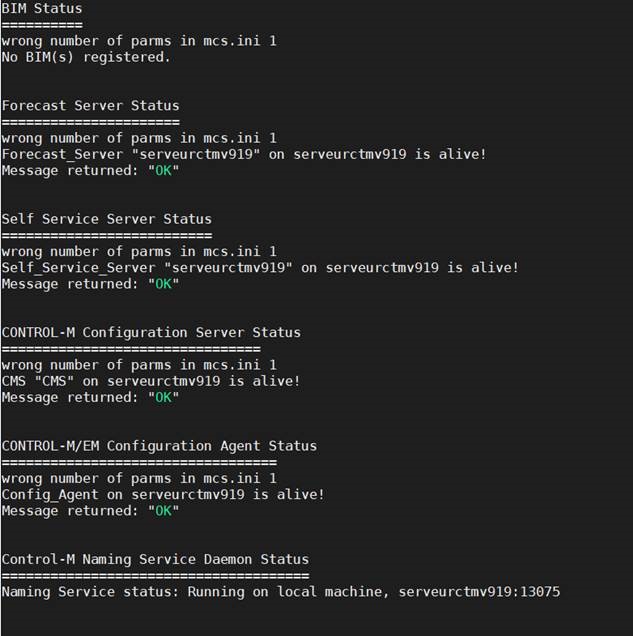Click the green OK under Forecast Server Status
Screen dimensions: 633x636
click(x=163, y=170)
